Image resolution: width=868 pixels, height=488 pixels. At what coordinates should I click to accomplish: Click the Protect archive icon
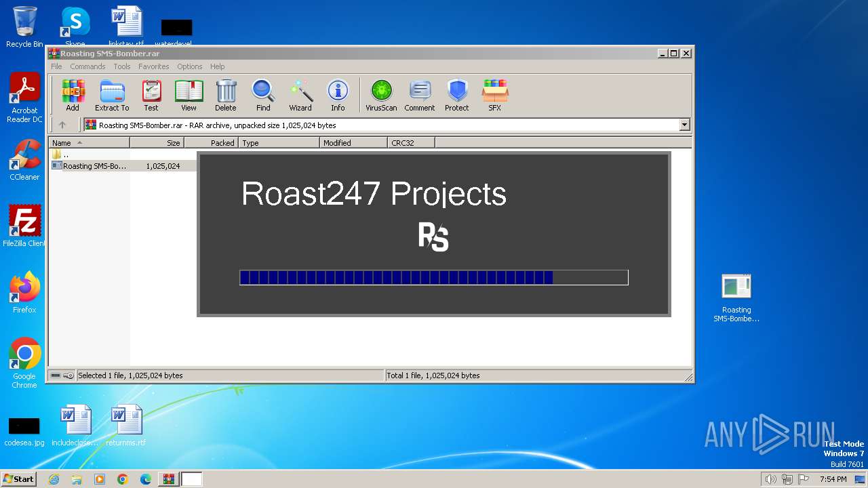click(x=457, y=95)
